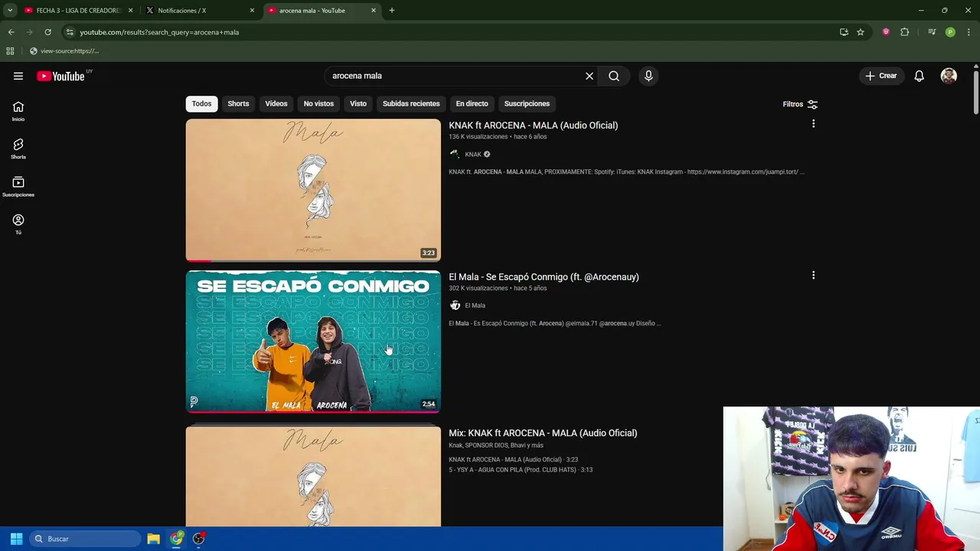Screen dimensions: 980x551
Task: Open Mix: KNAK ft AROCENA - MALA title
Action: click(x=543, y=432)
